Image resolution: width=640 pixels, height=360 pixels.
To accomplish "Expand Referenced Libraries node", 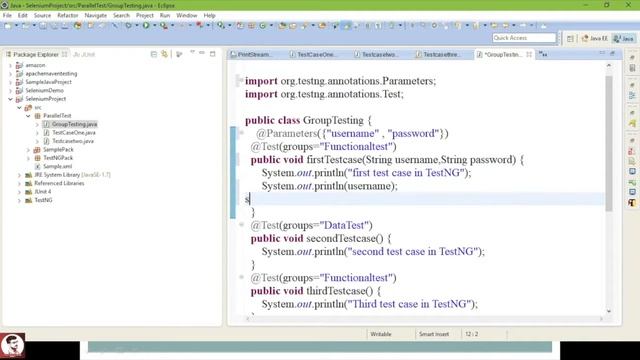I will [19, 184].
